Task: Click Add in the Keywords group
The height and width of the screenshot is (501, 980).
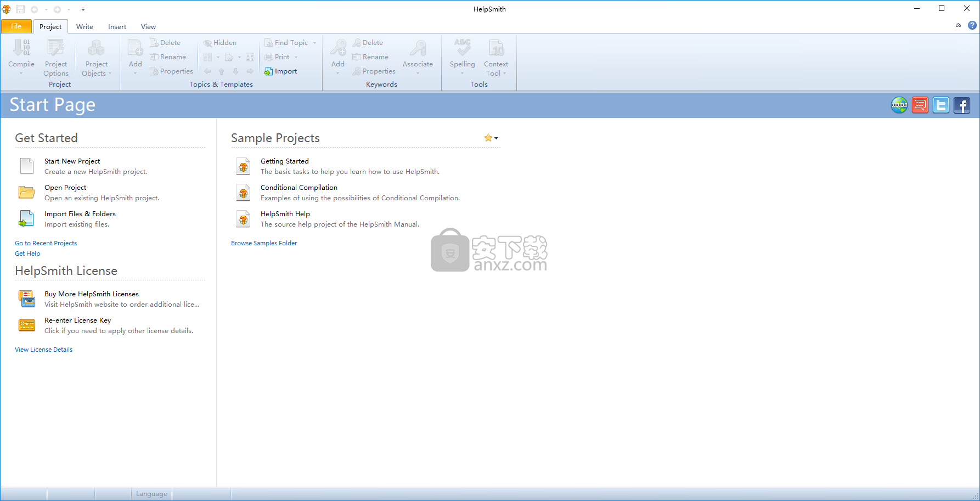Action: click(x=338, y=57)
